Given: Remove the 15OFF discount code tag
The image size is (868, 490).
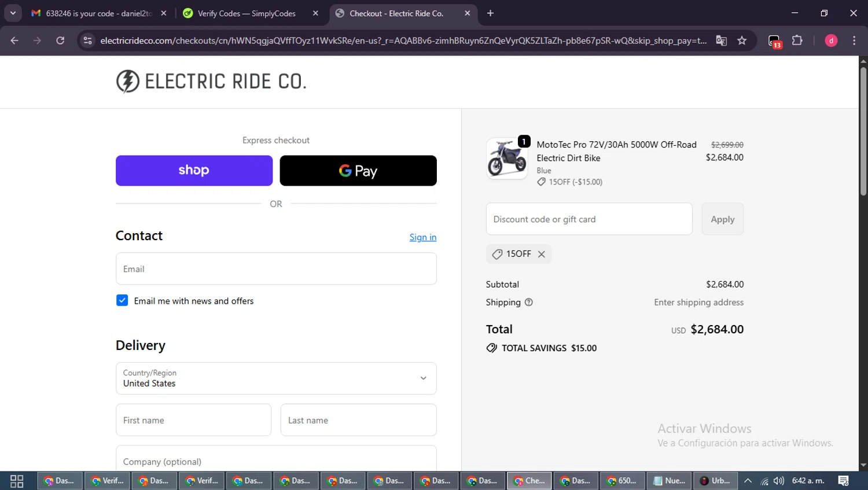Looking at the screenshot, I should [x=542, y=254].
